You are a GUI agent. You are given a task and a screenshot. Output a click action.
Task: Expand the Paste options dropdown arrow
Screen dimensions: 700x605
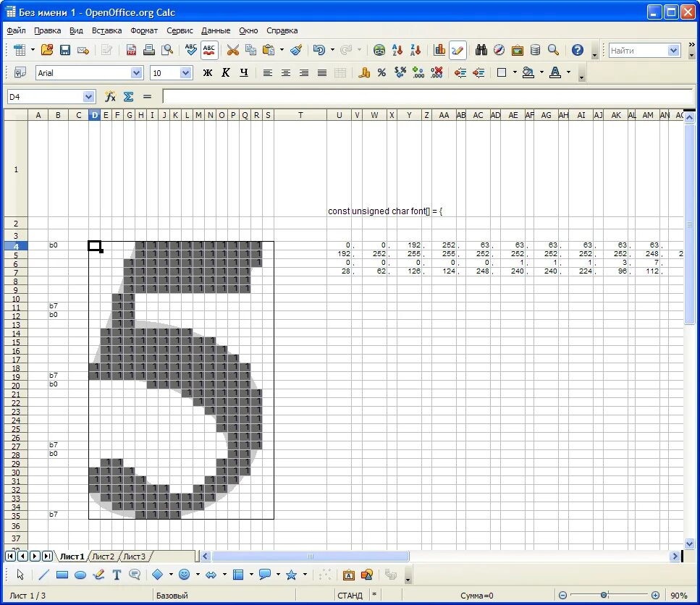click(x=282, y=50)
